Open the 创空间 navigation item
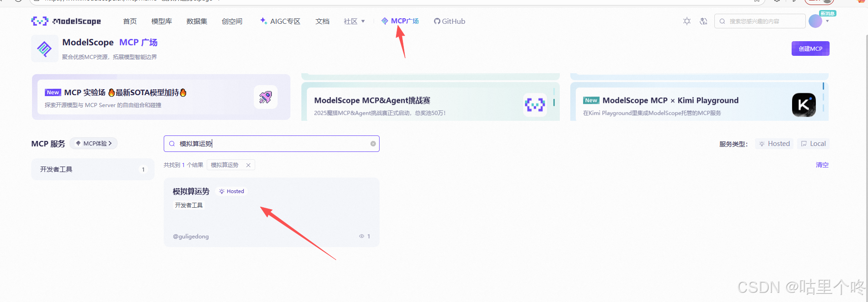The width and height of the screenshot is (868, 302). click(232, 21)
